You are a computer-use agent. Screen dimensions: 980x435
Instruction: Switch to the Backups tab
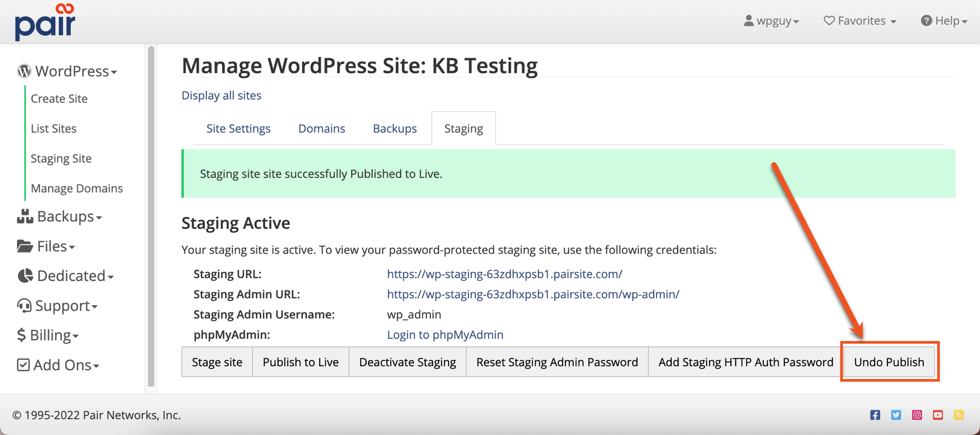pyautogui.click(x=395, y=128)
